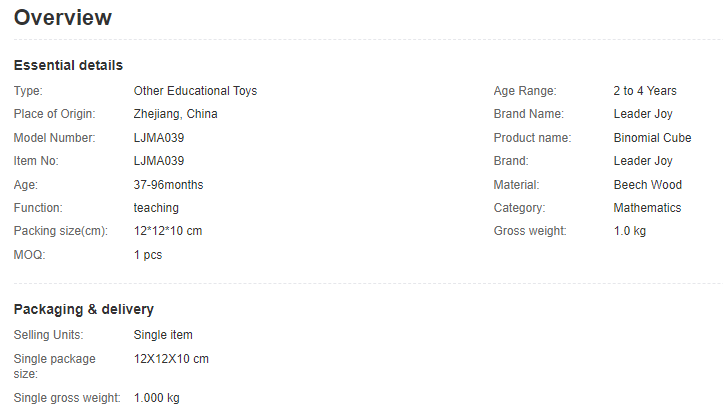Click the Other Educational Toys type value

[196, 91]
